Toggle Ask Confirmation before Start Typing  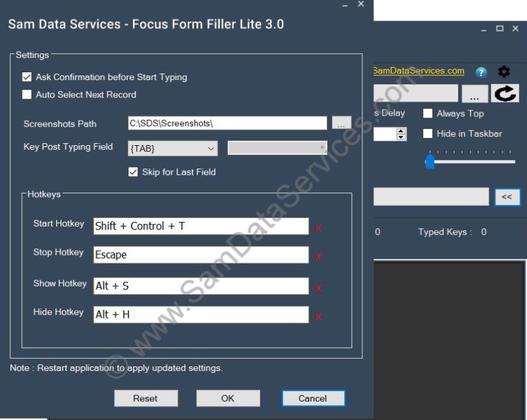[27, 77]
